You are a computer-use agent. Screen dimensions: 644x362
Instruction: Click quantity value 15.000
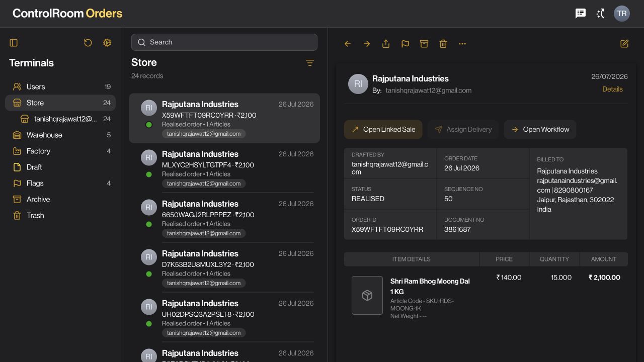[561, 278]
